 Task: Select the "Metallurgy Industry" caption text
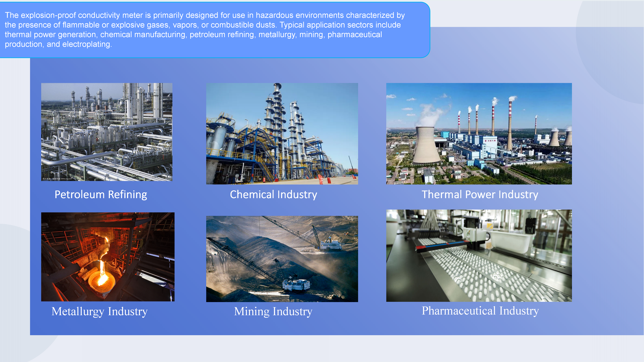click(100, 311)
